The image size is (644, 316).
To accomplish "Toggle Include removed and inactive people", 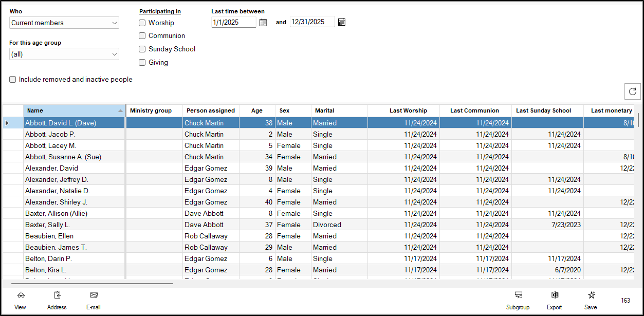I will tap(13, 80).
